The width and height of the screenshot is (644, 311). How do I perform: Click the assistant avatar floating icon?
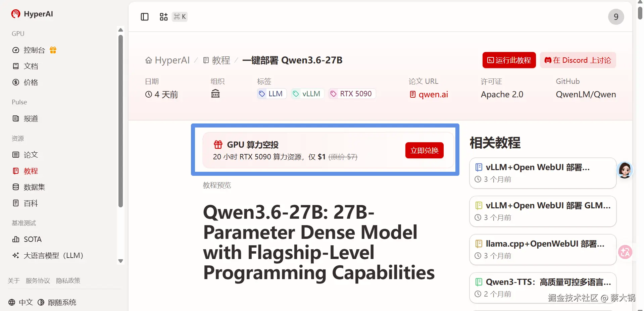tap(625, 170)
